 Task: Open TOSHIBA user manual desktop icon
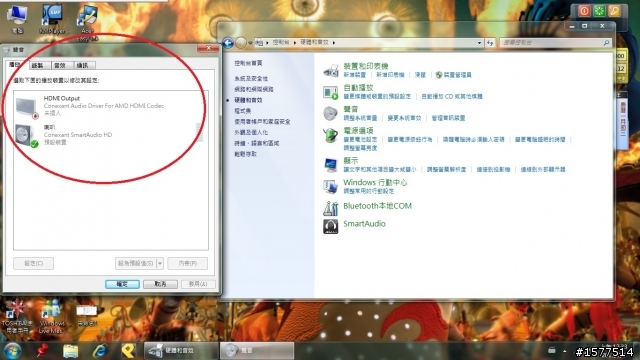click(x=16, y=317)
